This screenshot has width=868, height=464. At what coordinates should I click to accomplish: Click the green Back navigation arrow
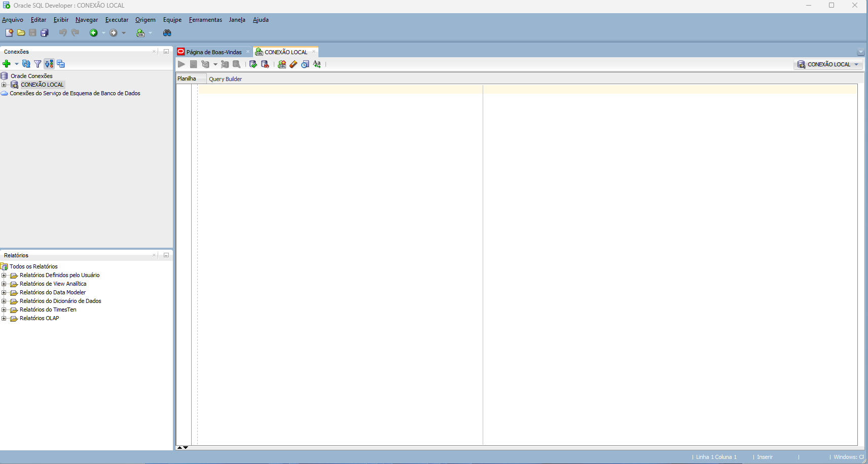pyautogui.click(x=94, y=33)
